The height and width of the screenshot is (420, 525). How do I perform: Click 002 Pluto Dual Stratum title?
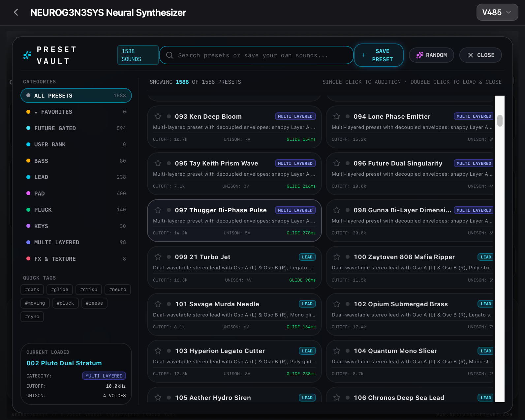pos(64,363)
